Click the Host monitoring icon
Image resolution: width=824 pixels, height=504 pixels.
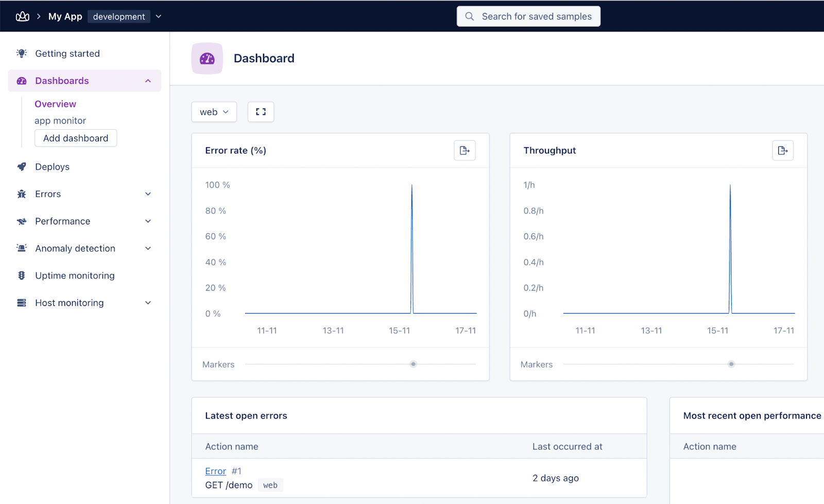21,302
